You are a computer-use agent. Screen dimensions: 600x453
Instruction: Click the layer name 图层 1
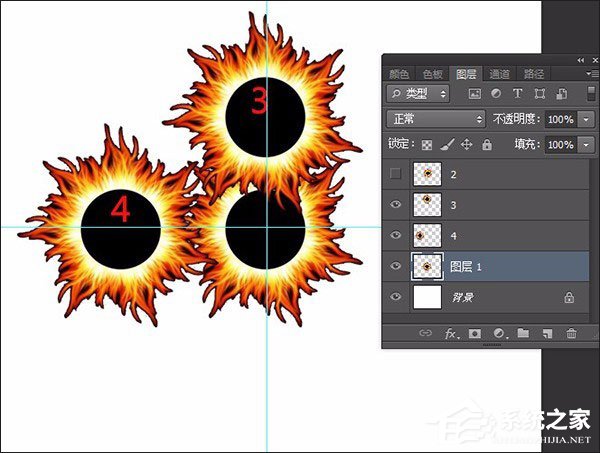(466, 266)
